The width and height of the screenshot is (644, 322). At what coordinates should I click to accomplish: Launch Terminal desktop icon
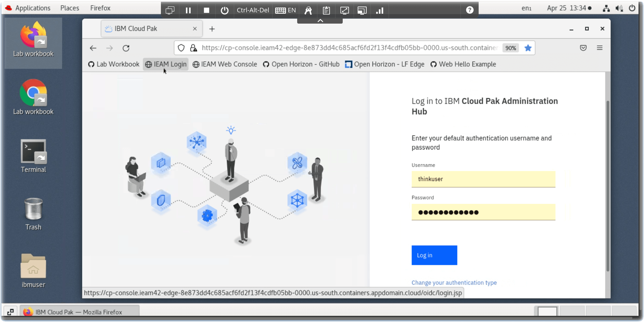click(33, 156)
